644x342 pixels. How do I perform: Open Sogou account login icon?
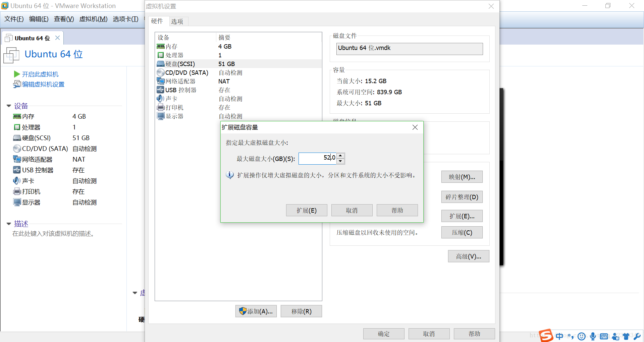[615, 336]
